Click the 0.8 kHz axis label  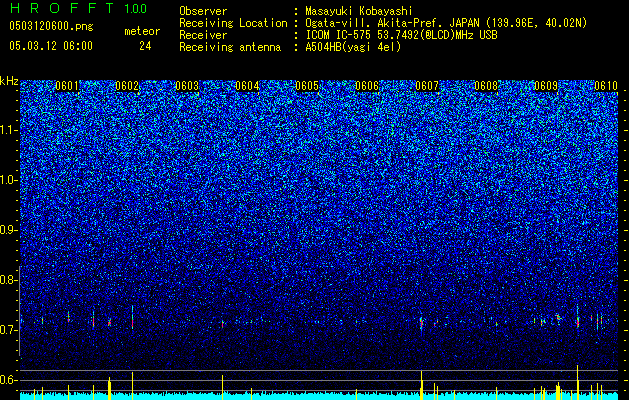pyautogui.click(x=8, y=280)
